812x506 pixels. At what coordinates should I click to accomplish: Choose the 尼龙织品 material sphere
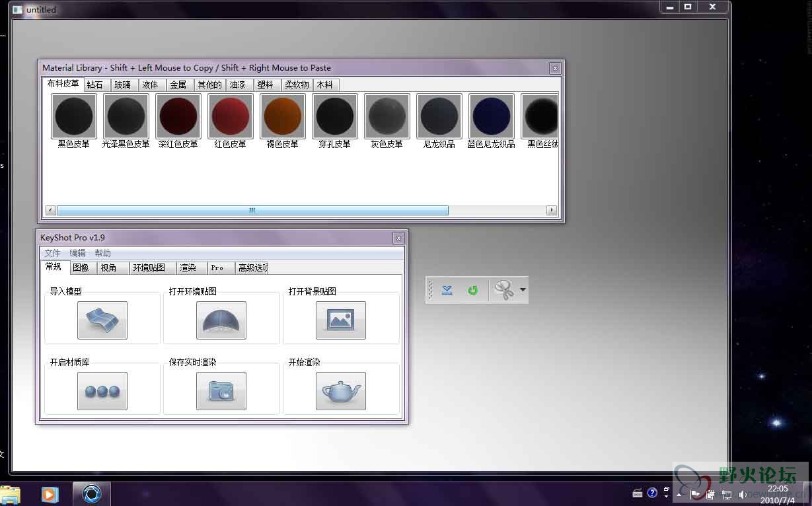[439, 116]
